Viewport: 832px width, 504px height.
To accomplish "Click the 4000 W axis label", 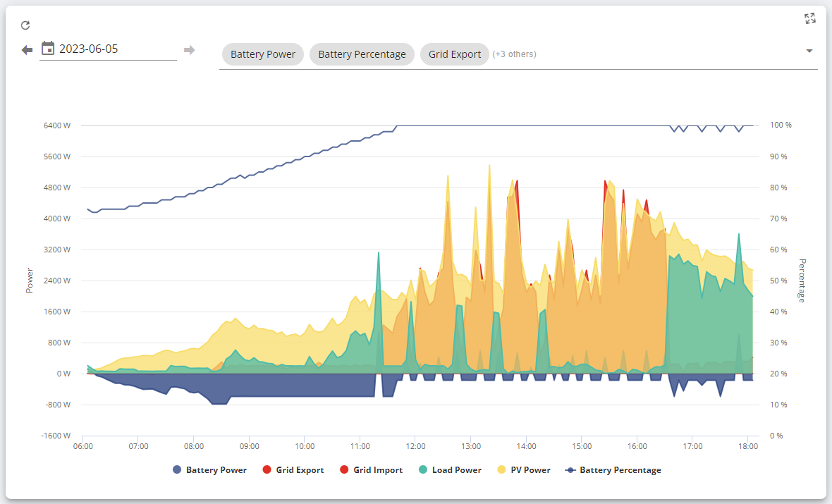I will point(57,219).
